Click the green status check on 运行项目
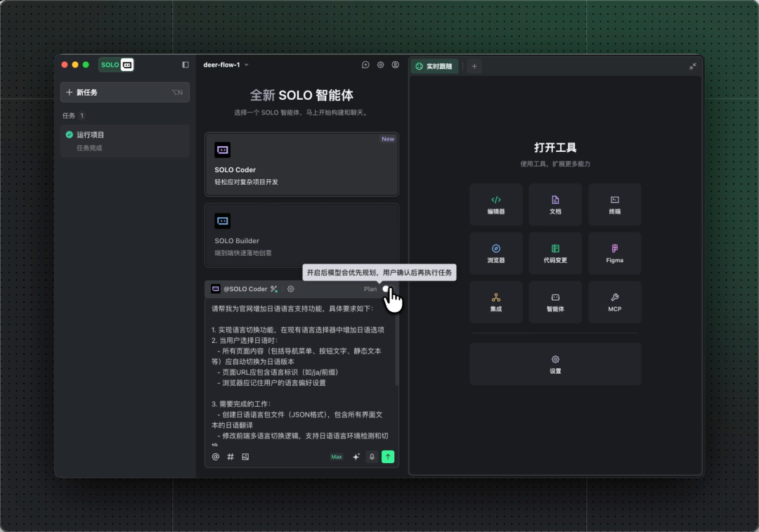Viewport: 759px width, 532px height. tap(69, 134)
